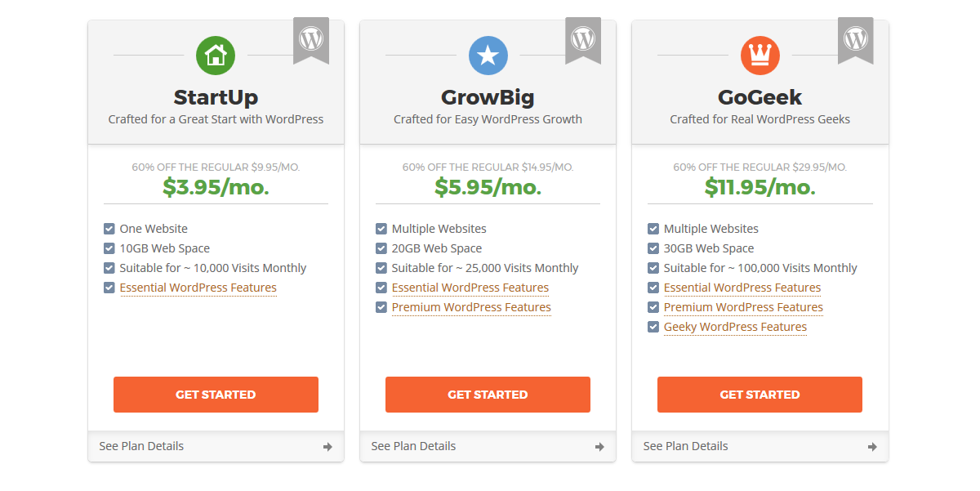The height and width of the screenshot is (491, 980).
Task: Open Premium WordPress Features link in GrowBig
Action: point(471,308)
